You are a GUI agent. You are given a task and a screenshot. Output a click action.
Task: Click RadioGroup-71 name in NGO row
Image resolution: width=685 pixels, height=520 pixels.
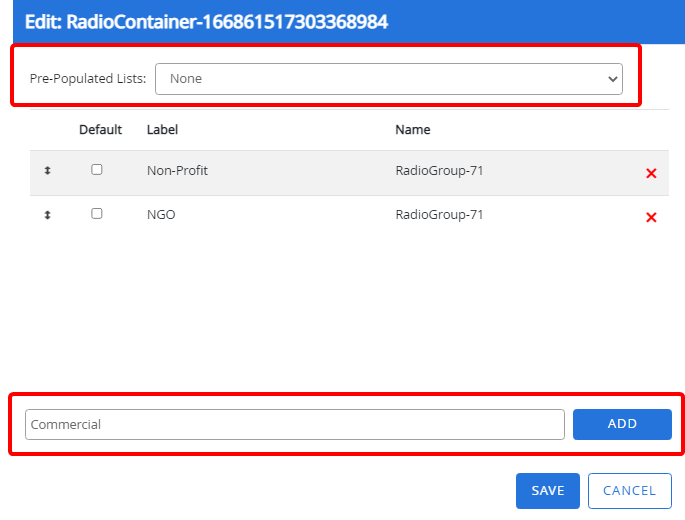(x=439, y=215)
